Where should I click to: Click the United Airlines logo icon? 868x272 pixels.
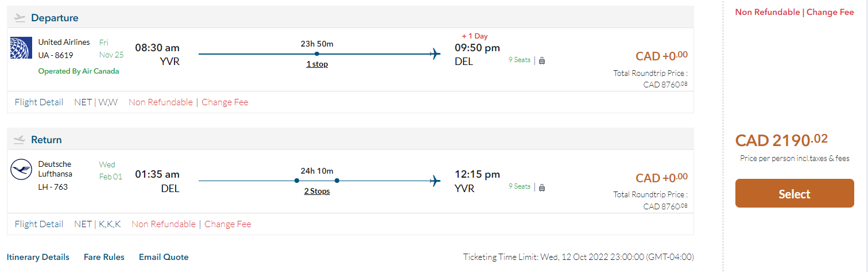point(21,48)
